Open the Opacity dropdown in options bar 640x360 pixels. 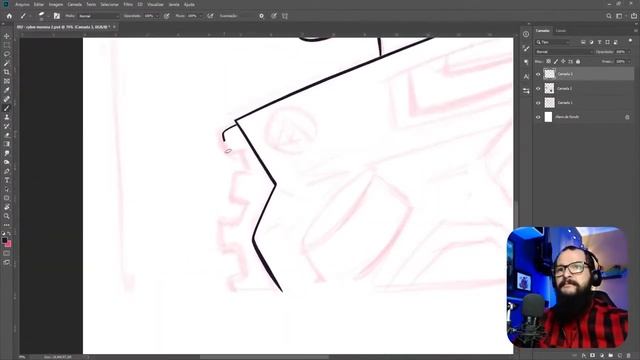pyautogui.click(x=158, y=16)
